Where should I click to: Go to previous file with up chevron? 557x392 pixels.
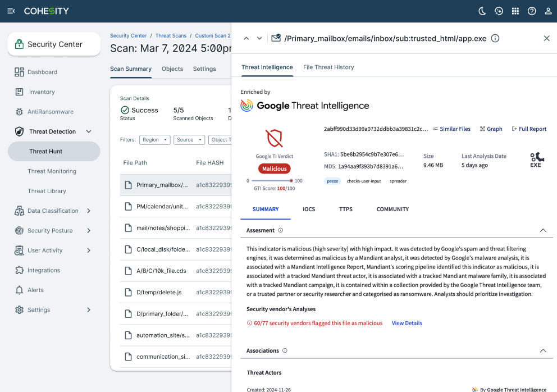[x=246, y=38]
